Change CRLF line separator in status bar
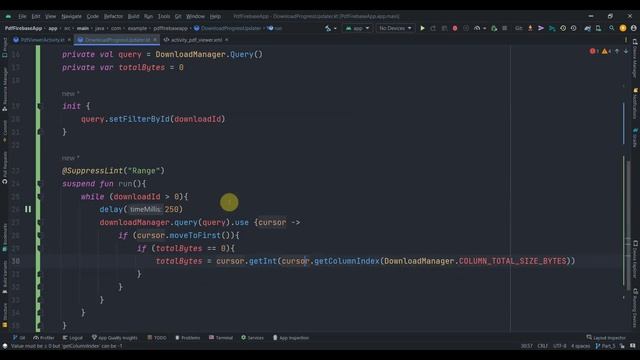Viewport: 640px width, 360px height. point(542,346)
